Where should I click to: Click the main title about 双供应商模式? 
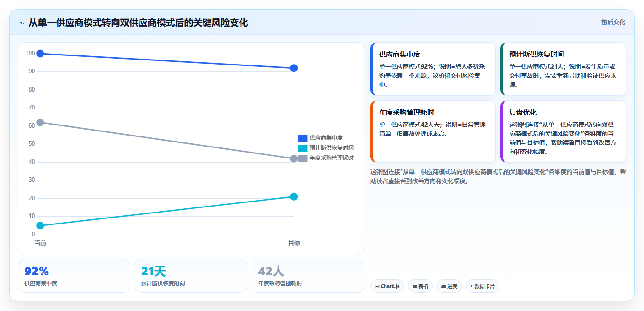[x=138, y=22]
